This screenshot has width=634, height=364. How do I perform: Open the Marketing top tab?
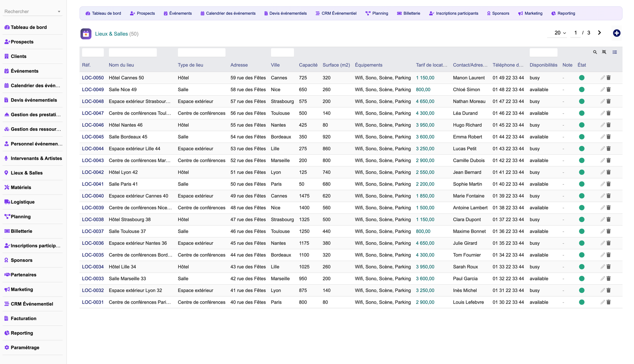[530, 13]
